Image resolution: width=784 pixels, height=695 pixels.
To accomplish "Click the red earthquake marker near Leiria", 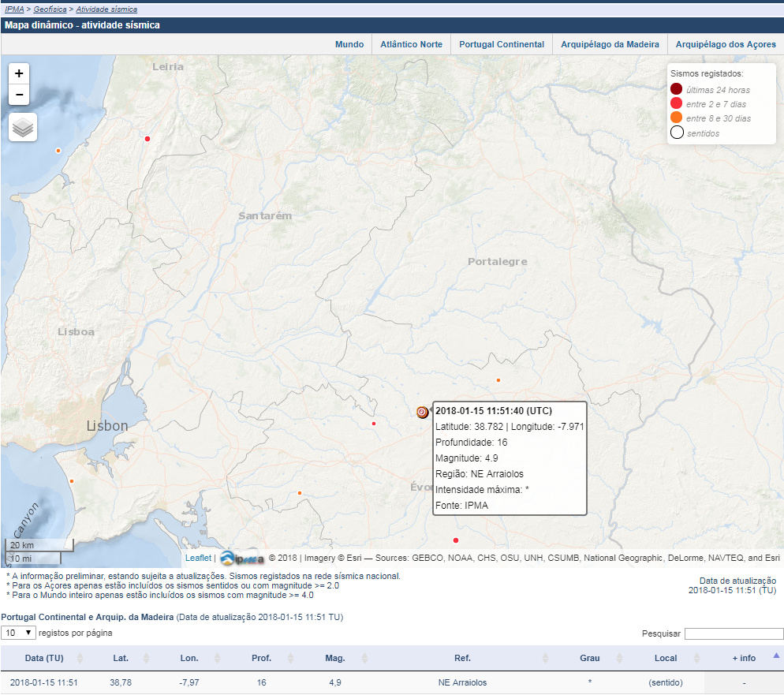I will (x=147, y=139).
